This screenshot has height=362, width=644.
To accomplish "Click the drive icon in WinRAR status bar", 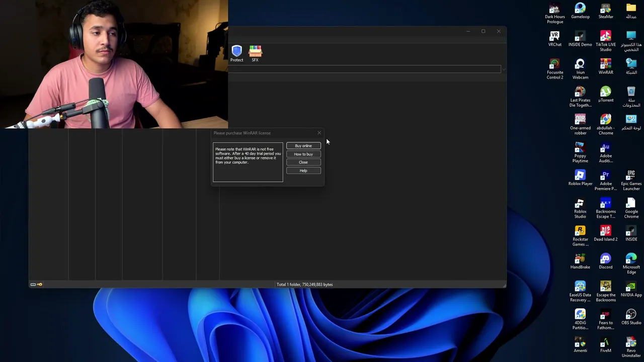I will click(x=33, y=285).
